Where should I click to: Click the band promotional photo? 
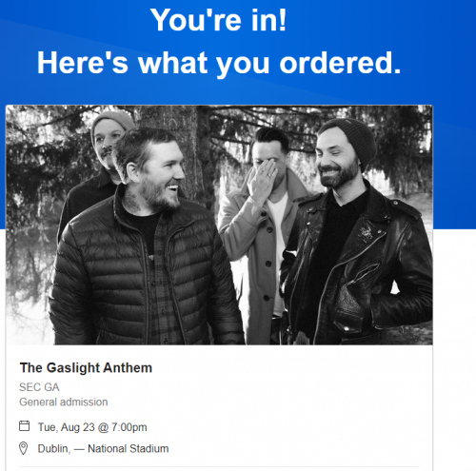pos(219,225)
